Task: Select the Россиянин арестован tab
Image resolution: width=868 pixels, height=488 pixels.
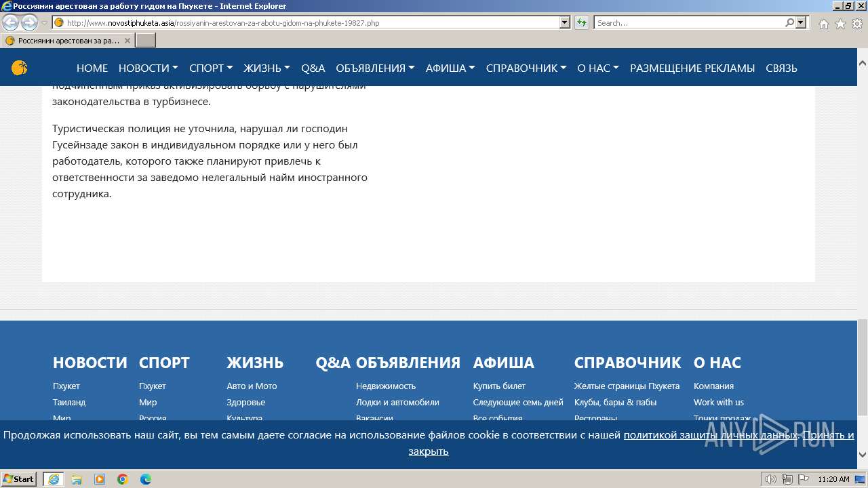Action: (x=68, y=41)
